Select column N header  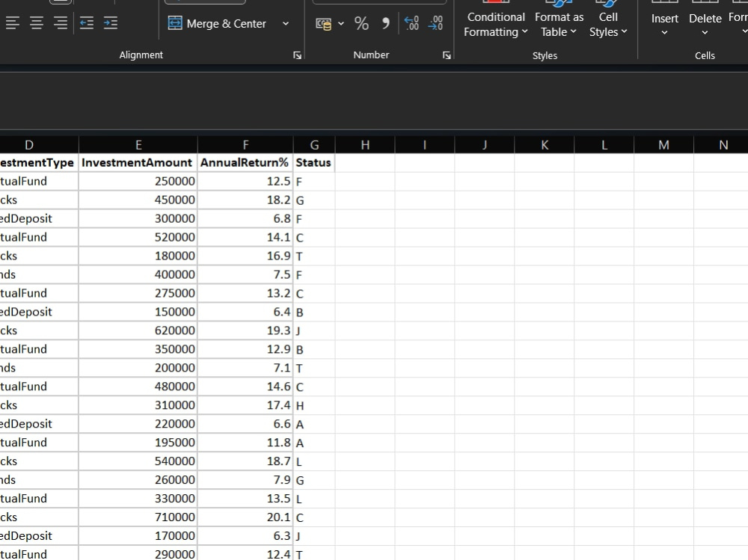pos(721,145)
